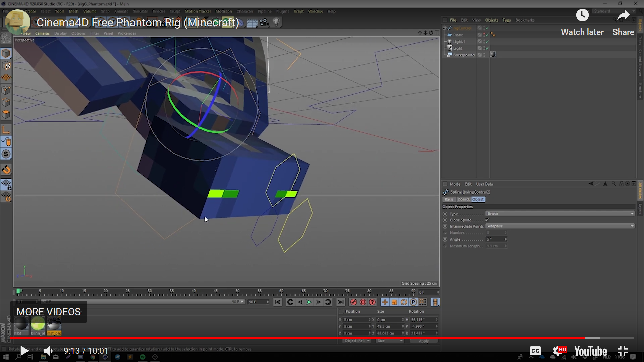Toggle Parameter keyframe recording P icon
This screenshot has width=644, height=362.
(413, 302)
